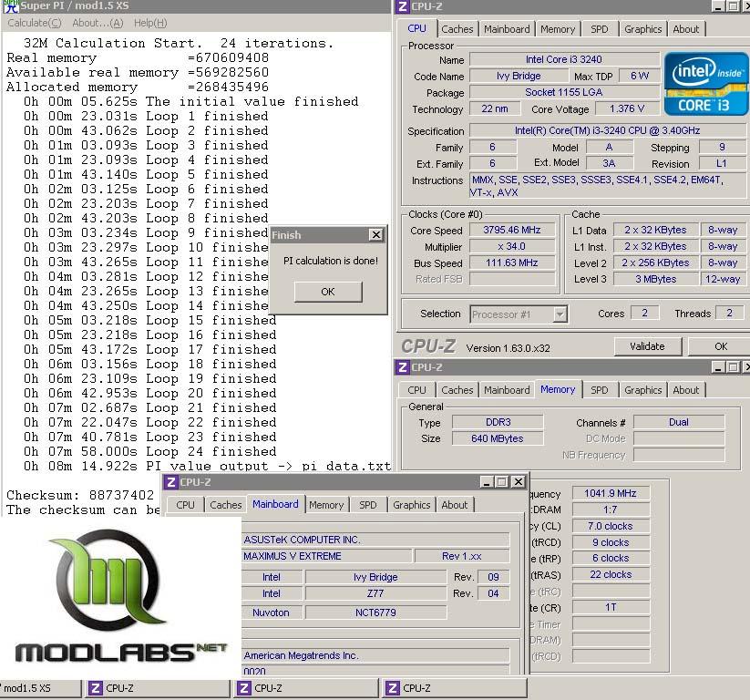Expand the Processor #1 selection dropdown
Viewport: 750px width, 700px height.
560,314
